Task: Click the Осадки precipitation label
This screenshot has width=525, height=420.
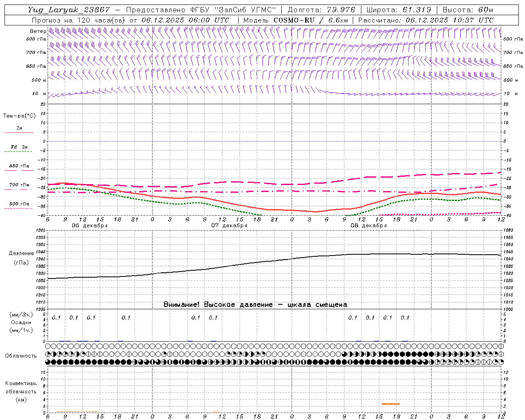Action: [21, 322]
